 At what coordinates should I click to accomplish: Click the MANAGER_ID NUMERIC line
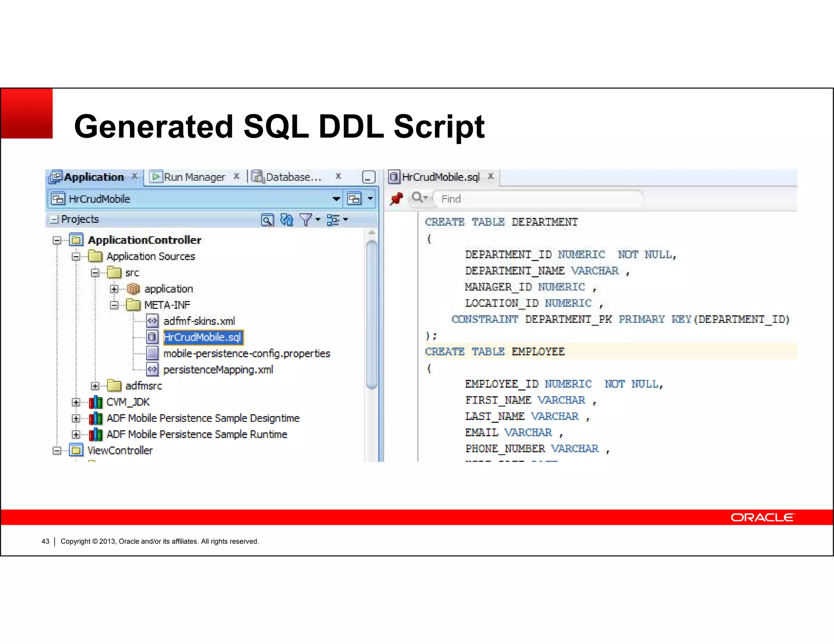(531, 287)
